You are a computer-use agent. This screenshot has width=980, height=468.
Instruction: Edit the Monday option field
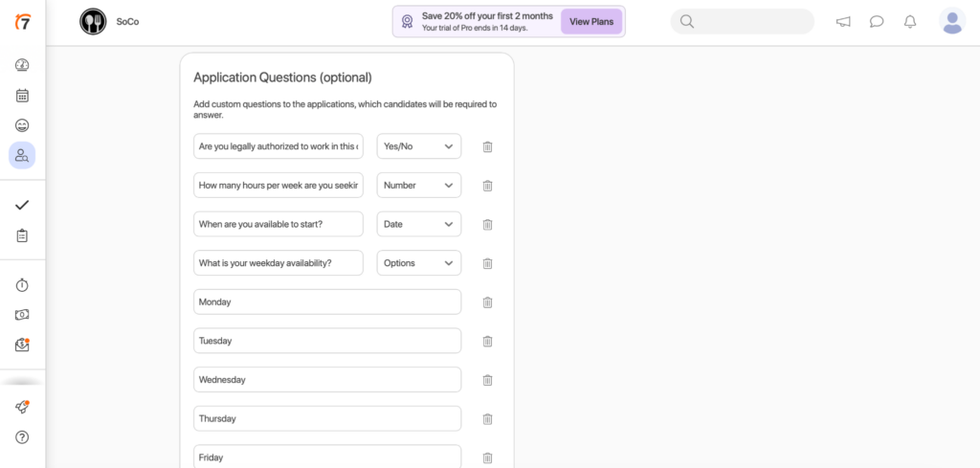[x=327, y=301]
